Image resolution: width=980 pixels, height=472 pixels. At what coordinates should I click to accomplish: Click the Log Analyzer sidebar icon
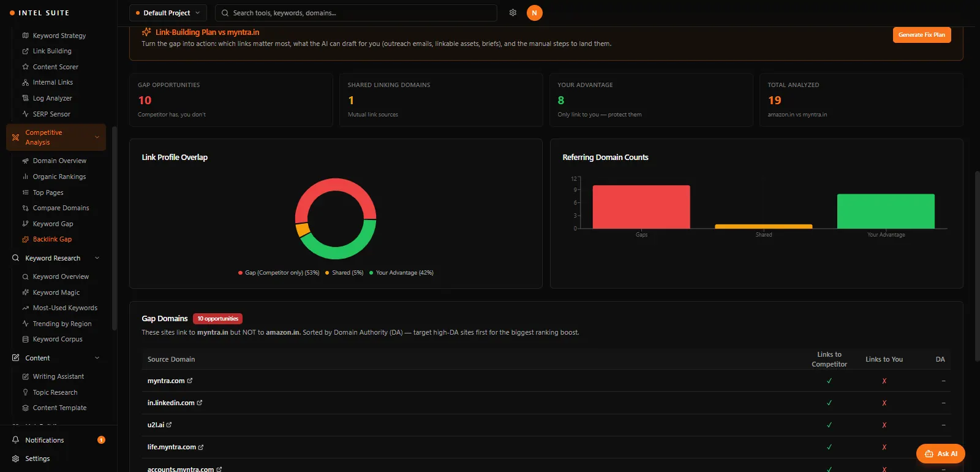(25, 98)
